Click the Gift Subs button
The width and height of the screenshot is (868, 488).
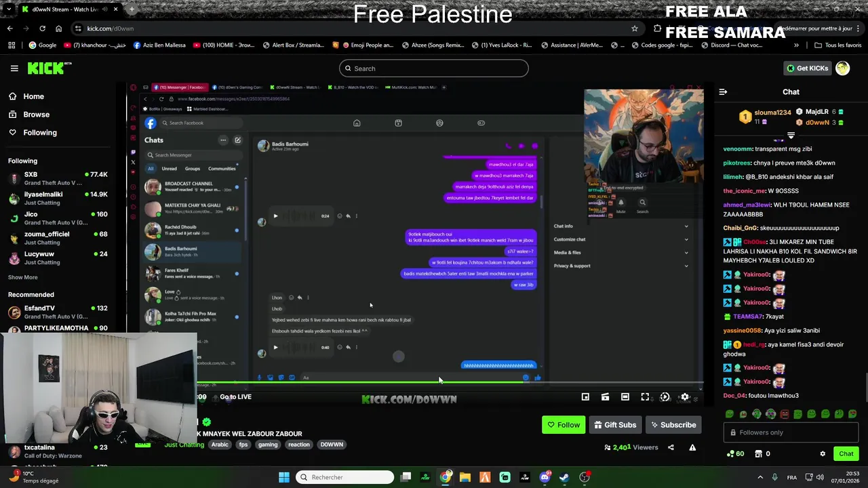click(615, 425)
